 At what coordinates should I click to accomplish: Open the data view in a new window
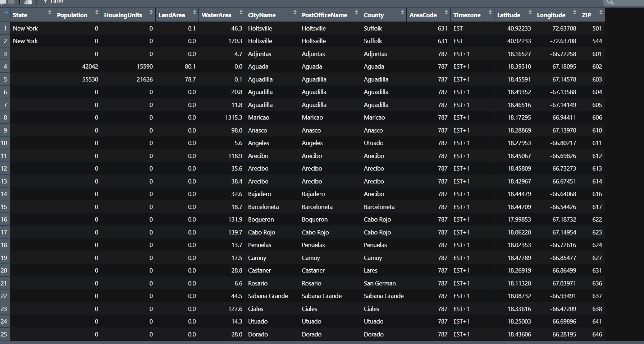coord(27,2)
